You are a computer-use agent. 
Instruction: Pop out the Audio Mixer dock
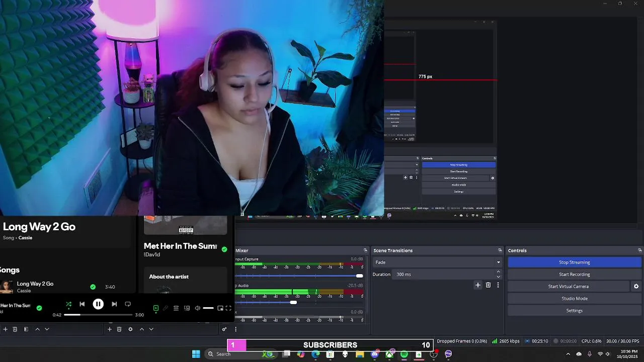point(365,250)
